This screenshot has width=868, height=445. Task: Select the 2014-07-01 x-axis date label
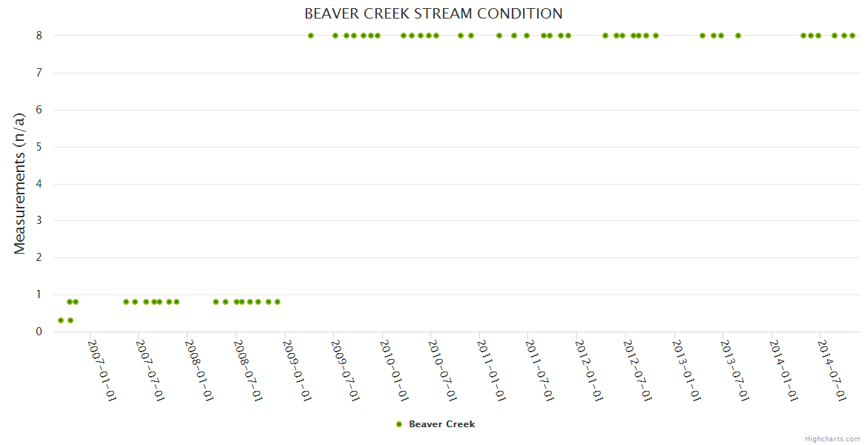(832, 369)
